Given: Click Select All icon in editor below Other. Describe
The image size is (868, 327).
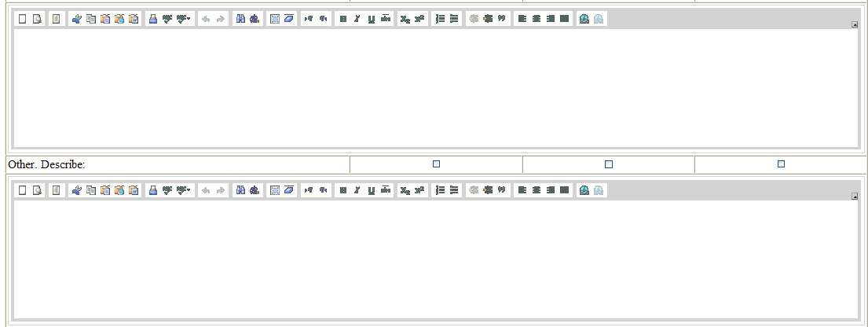Looking at the screenshot, I should click(275, 190).
